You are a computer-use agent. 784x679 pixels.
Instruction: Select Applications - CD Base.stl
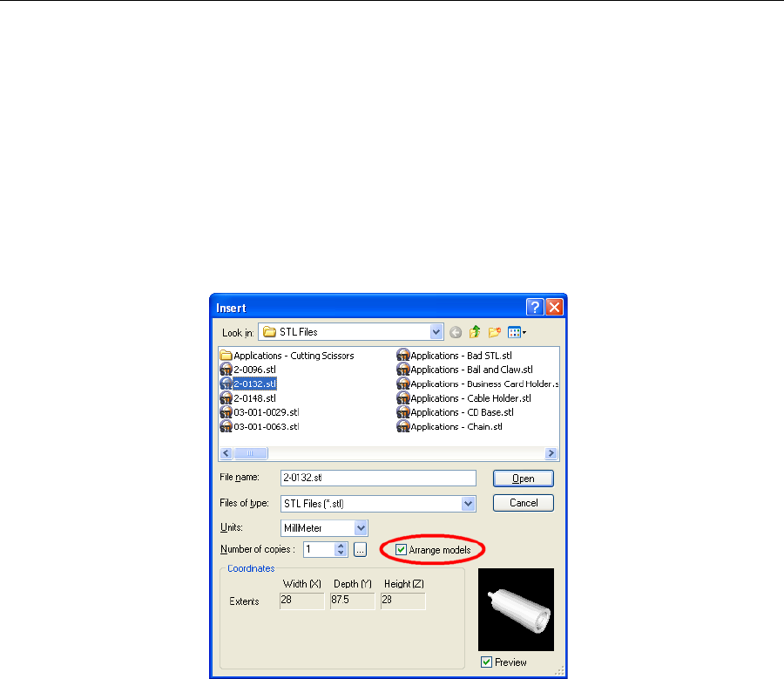pyautogui.click(x=456, y=412)
